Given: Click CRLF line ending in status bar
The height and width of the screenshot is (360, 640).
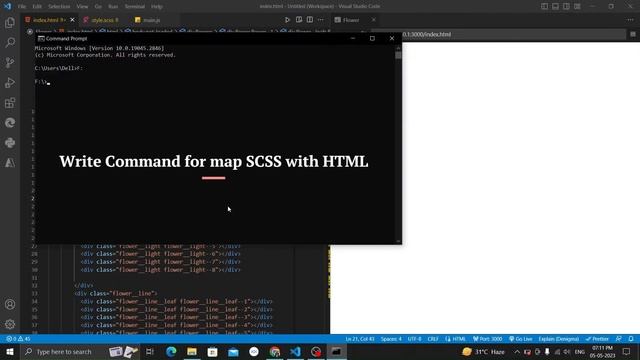Looking at the screenshot, I should [433, 339].
